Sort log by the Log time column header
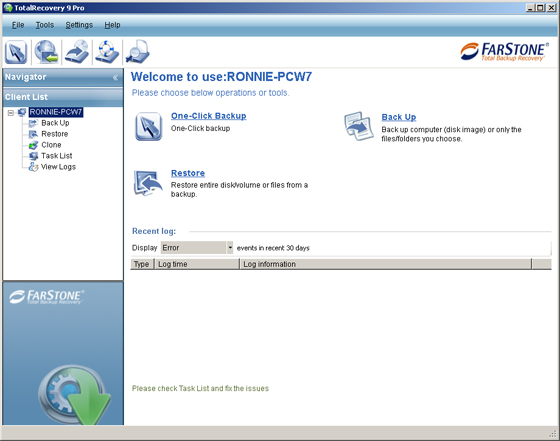The width and height of the screenshot is (560, 441). 197,264
